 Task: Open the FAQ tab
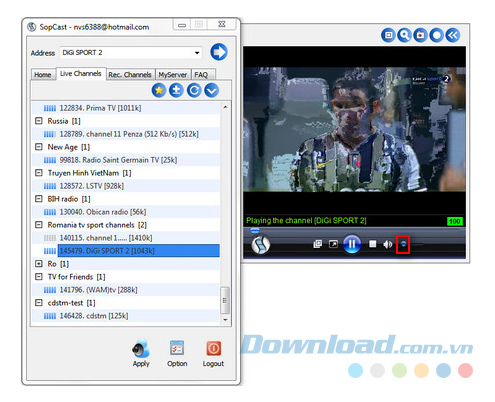click(201, 75)
